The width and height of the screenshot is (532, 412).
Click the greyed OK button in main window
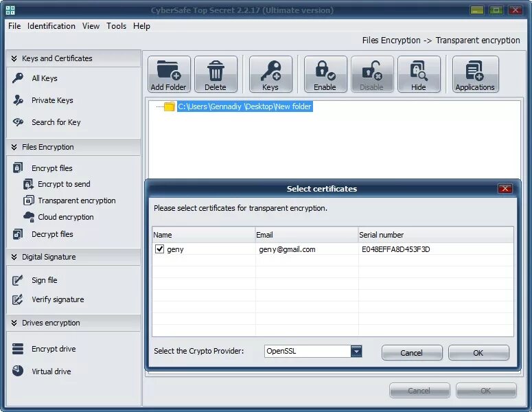click(x=486, y=391)
